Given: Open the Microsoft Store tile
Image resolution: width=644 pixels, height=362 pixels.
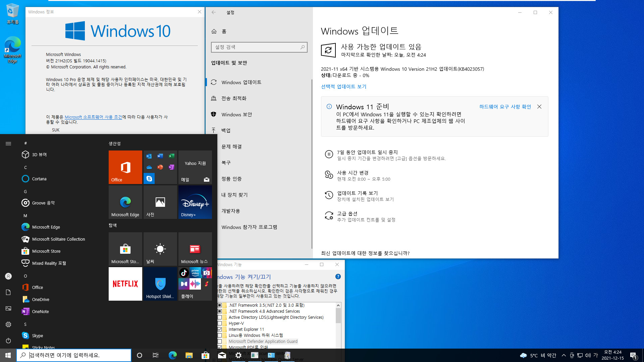Looking at the screenshot, I should pyautogui.click(x=125, y=249).
